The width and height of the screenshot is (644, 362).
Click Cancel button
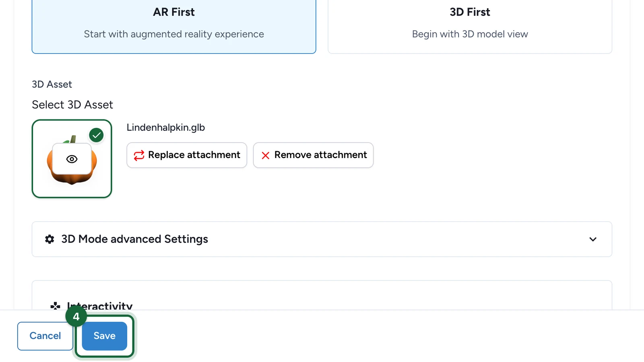coord(45,336)
